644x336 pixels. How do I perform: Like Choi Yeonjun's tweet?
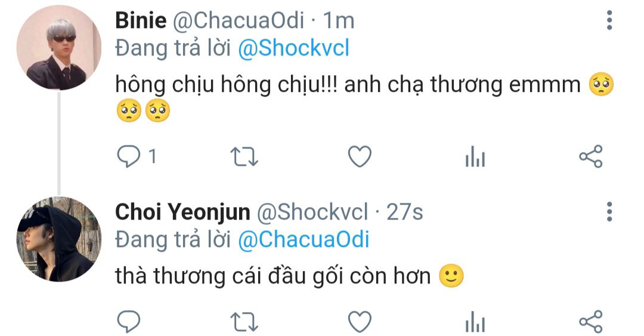[360, 322]
